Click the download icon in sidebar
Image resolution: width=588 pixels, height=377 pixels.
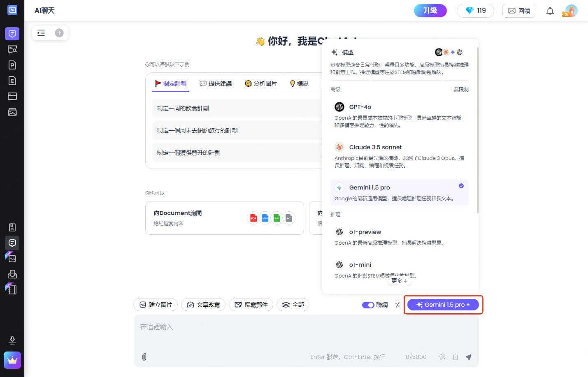click(x=12, y=340)
